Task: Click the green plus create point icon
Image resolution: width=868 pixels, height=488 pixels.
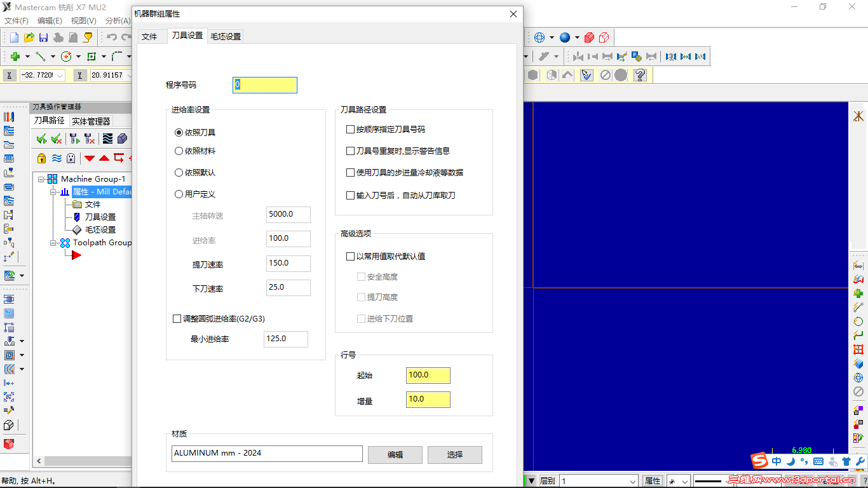Action: tap(15, 57)
